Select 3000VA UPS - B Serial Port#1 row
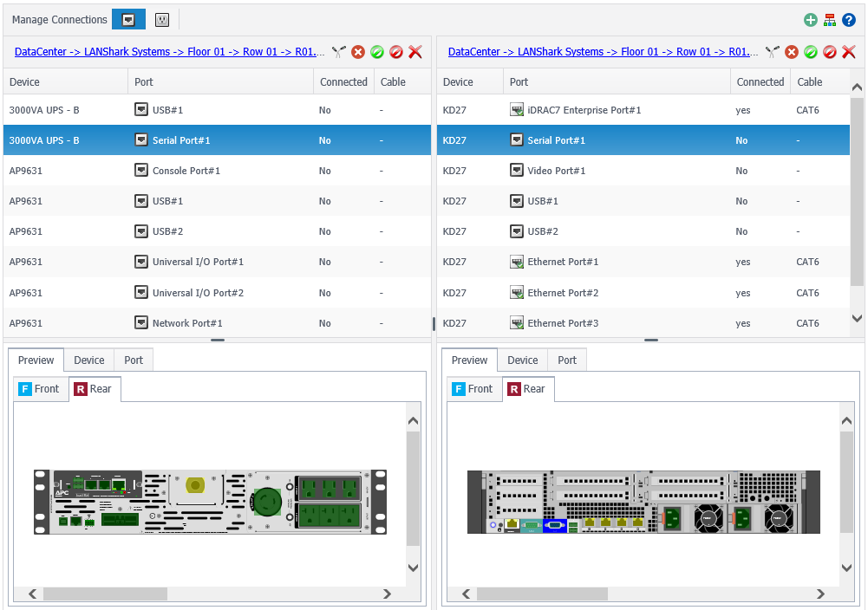 217,140
